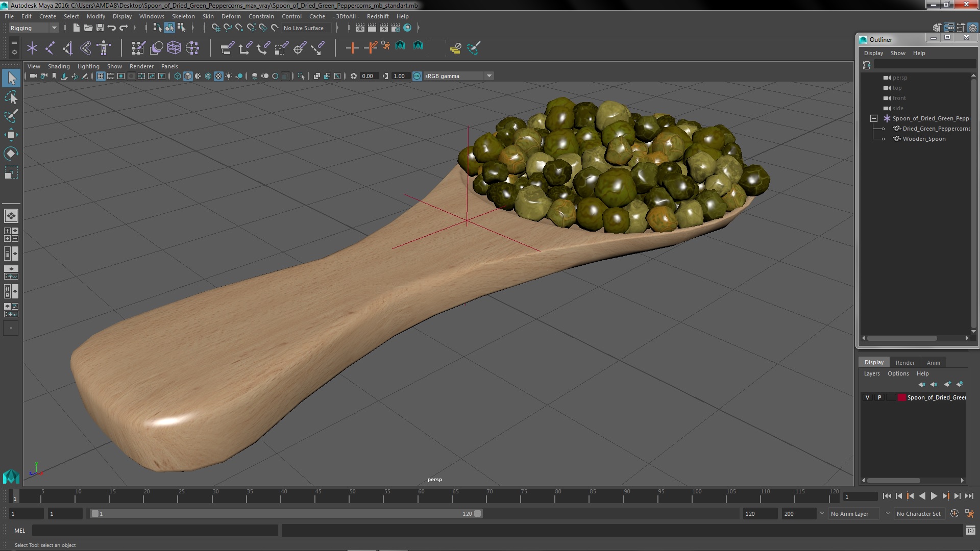Toggle the Auto Keyframe button
This screenshot has width=980, height=551.
[954, 514]
